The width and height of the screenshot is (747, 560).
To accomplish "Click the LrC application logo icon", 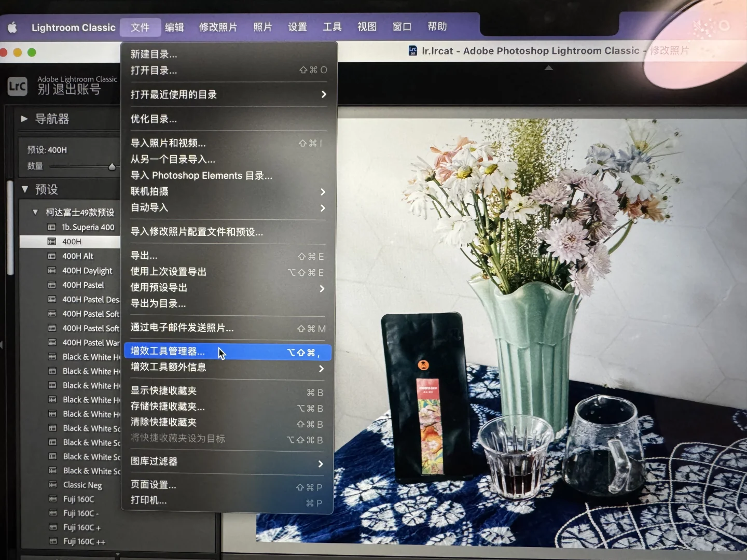I will (17, 86).
